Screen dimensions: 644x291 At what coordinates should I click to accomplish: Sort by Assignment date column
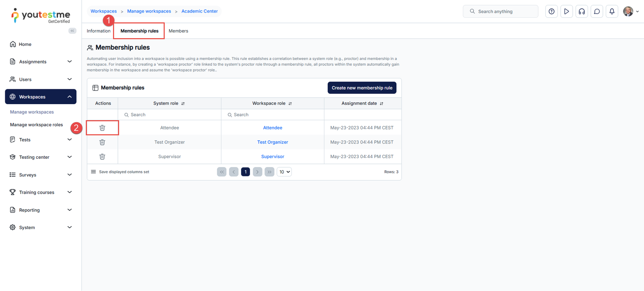(x=382, y=104)
